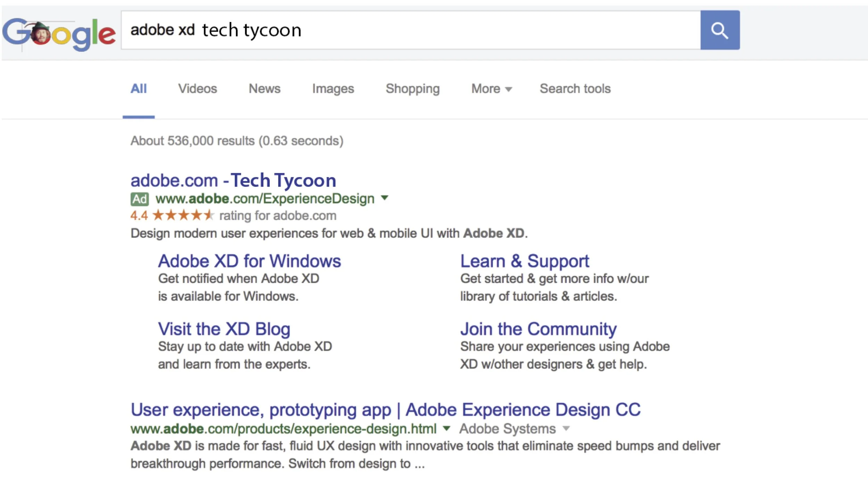This screenshot has height=488, width=868.
Task: Click the All results tab
Action: (139, 89)
